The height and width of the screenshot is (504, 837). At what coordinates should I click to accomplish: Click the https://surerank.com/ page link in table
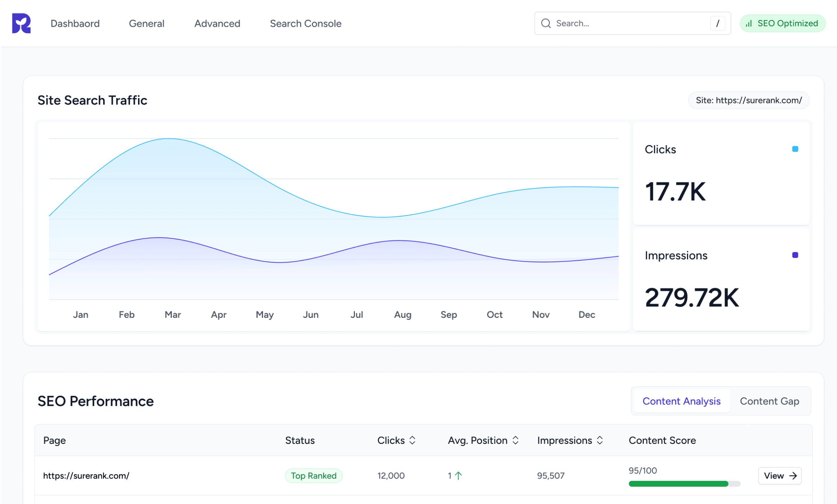pyautogui.click(x=86, y=476)
